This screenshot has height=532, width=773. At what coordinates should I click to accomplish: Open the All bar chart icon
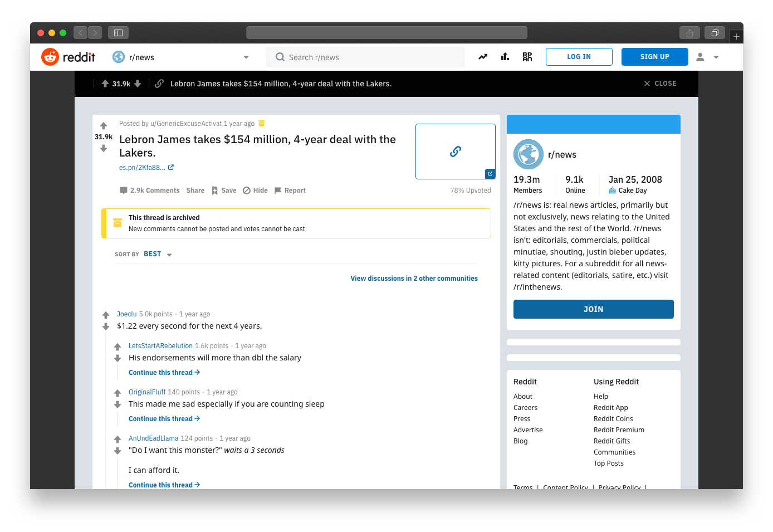click(505, 57)
